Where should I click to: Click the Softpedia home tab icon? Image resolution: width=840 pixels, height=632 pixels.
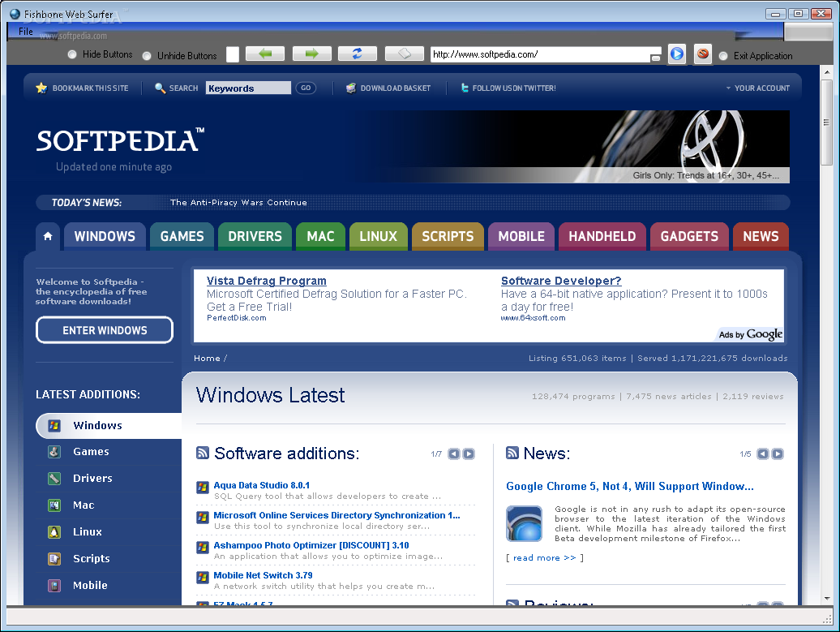(x=48, y=236)
